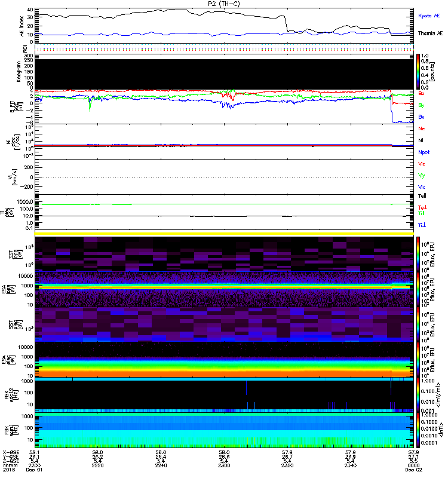
Task: Click the red Viz velocity legend label
Action: pos(422,163)
